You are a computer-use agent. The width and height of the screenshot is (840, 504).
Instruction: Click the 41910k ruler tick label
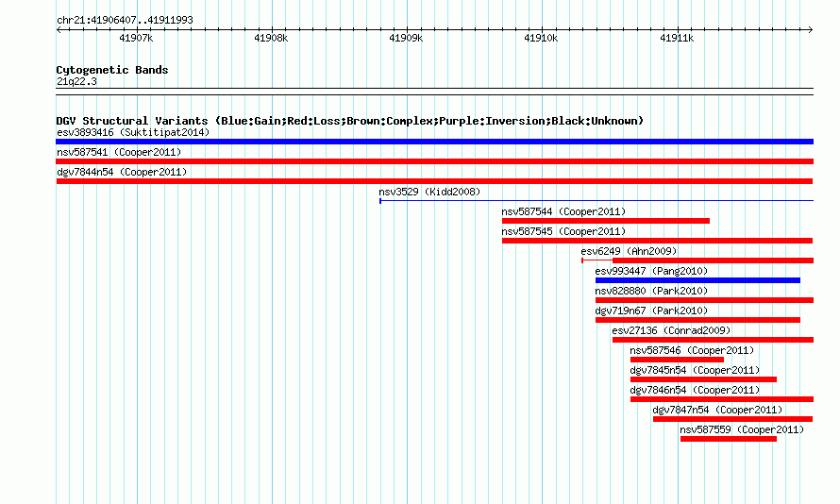541,38
